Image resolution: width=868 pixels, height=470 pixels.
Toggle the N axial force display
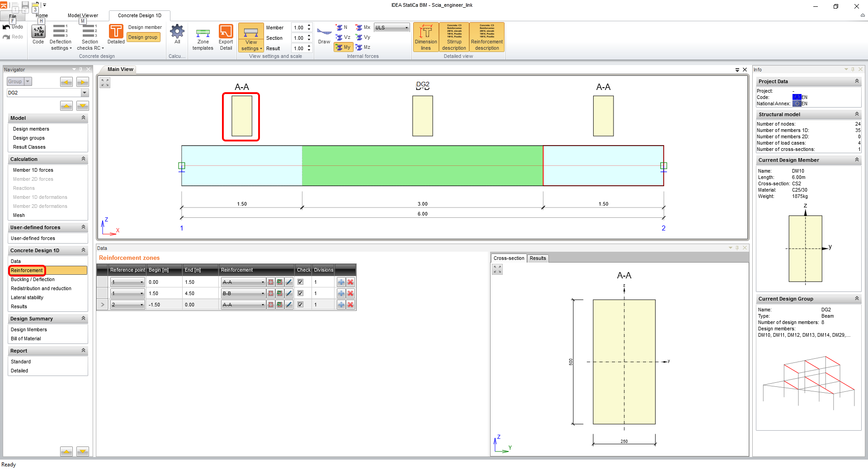point(343,27)
